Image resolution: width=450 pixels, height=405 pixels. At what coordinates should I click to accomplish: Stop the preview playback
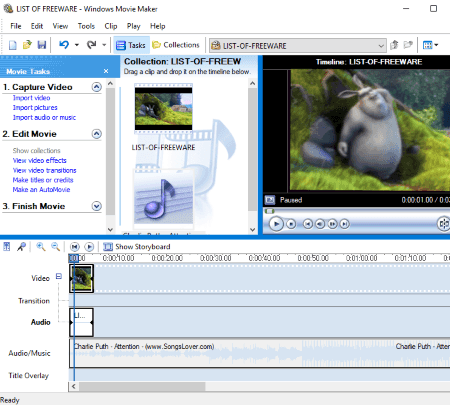click(291, 224)
